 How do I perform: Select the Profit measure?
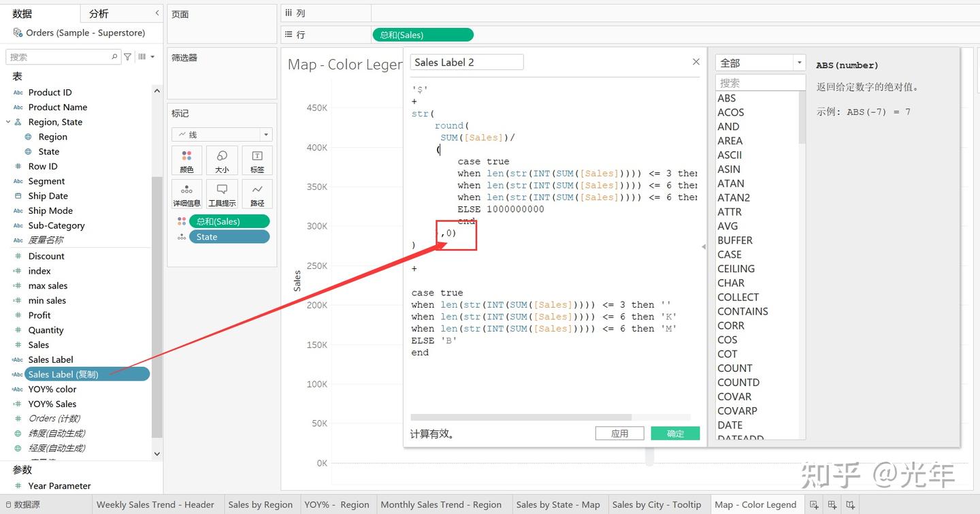pyautogui.click(x=39, y=315)
